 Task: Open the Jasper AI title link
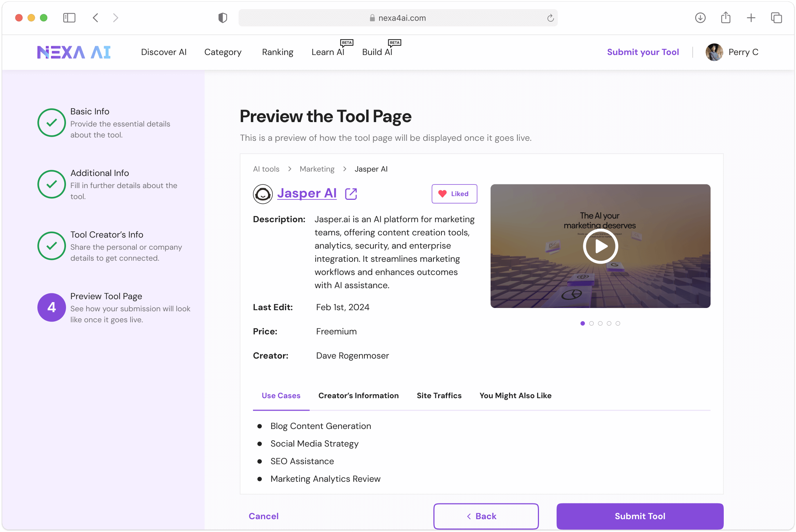(x=307, y=193)
